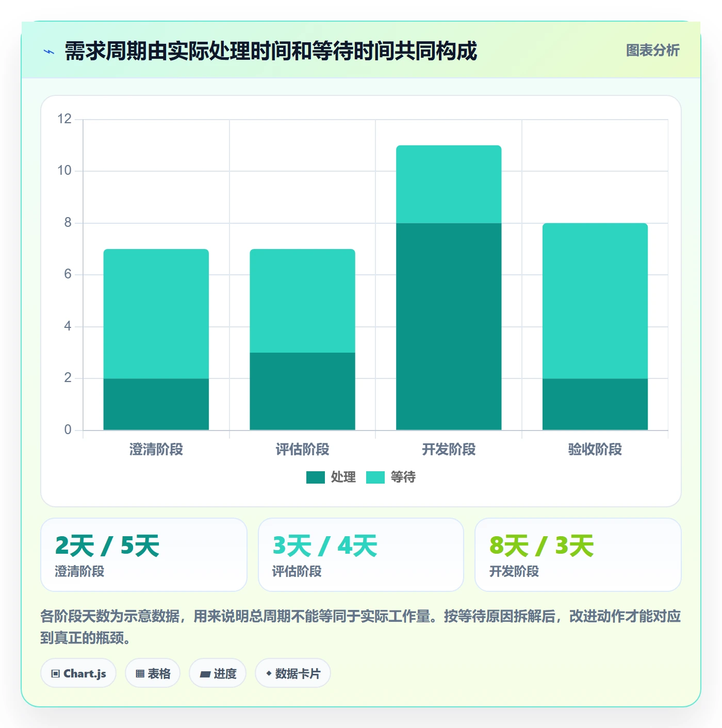Click the description paragraph starting 各阶段天数为示意数据
The image size is (722, 728).
click(361, 627)
